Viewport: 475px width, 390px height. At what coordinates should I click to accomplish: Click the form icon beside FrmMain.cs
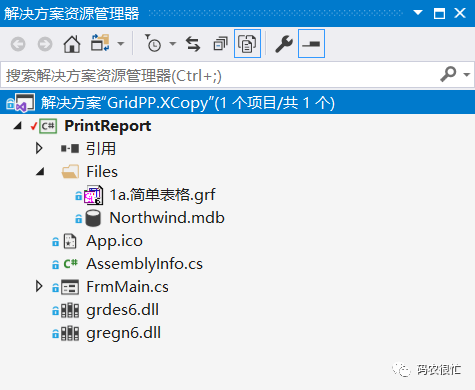70,287
